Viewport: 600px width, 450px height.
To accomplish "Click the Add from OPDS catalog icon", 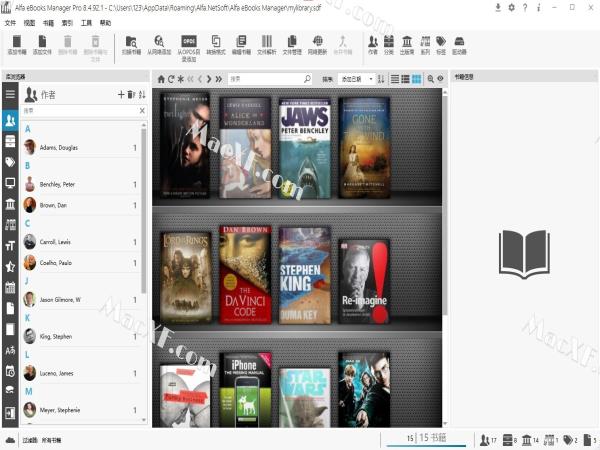I will [x=189, y=41].
